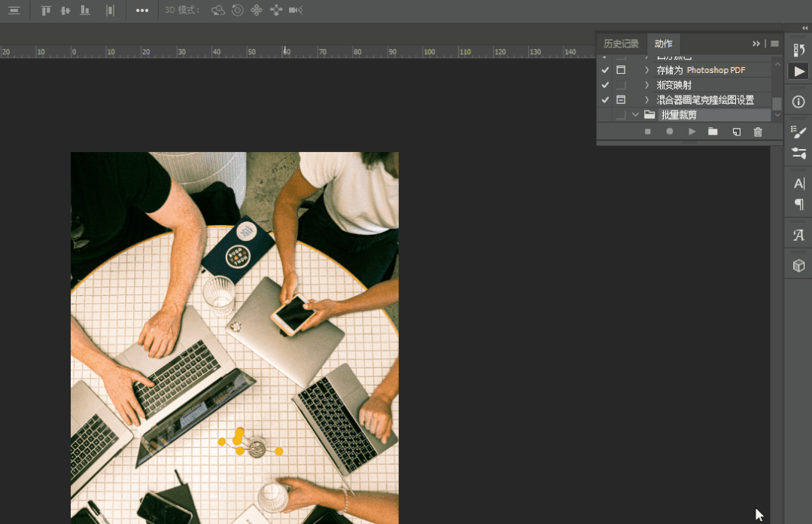Expand the 渐变映射 action
Screen dimensions: 812x524
click(646, 85)
